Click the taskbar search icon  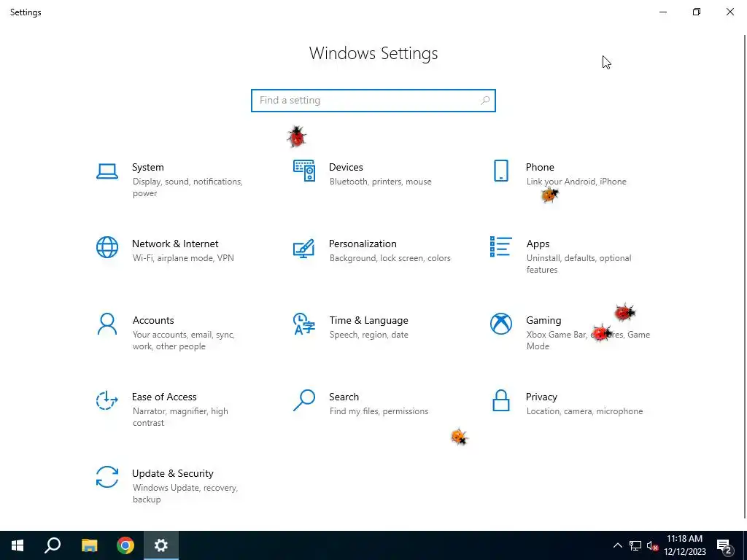pos(53,545)
